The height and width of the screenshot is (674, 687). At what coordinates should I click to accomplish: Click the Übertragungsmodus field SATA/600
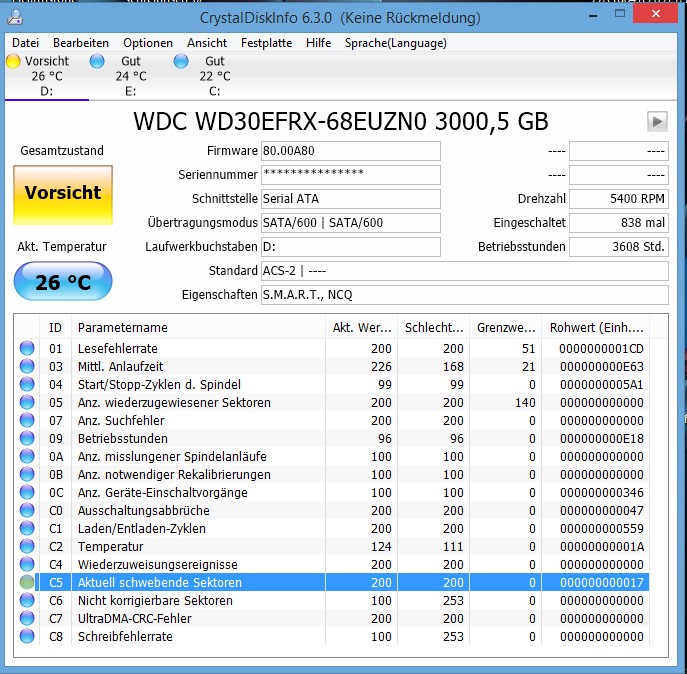(351, 223)
